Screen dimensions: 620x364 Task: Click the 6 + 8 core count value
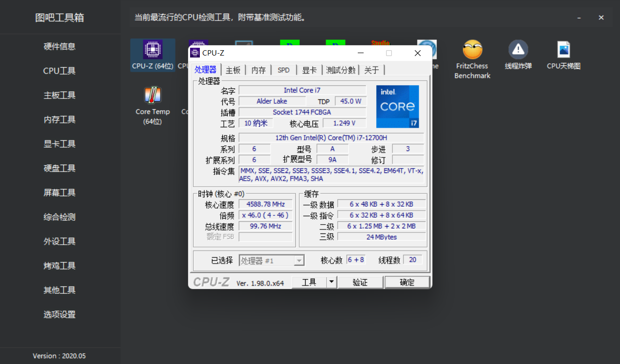[x=356, y=260]
